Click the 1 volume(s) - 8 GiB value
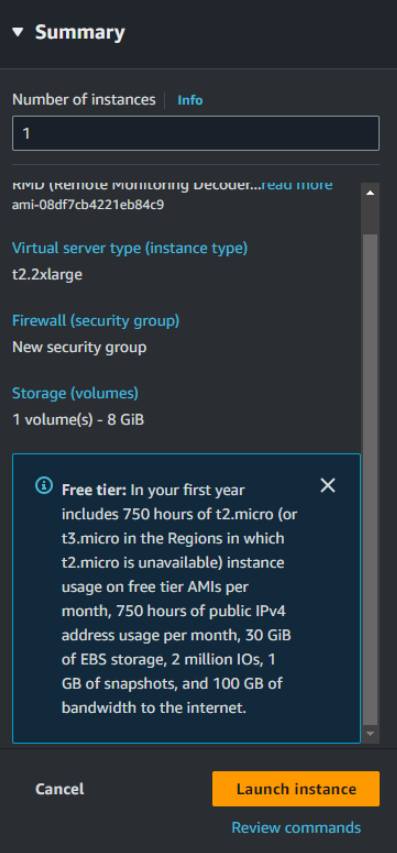This screenshot has width=397, height=853. 78,420
